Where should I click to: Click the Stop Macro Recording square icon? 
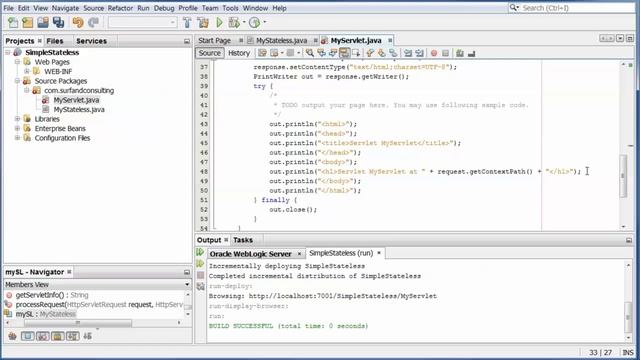pyautogui.click(x=445, y=53)
